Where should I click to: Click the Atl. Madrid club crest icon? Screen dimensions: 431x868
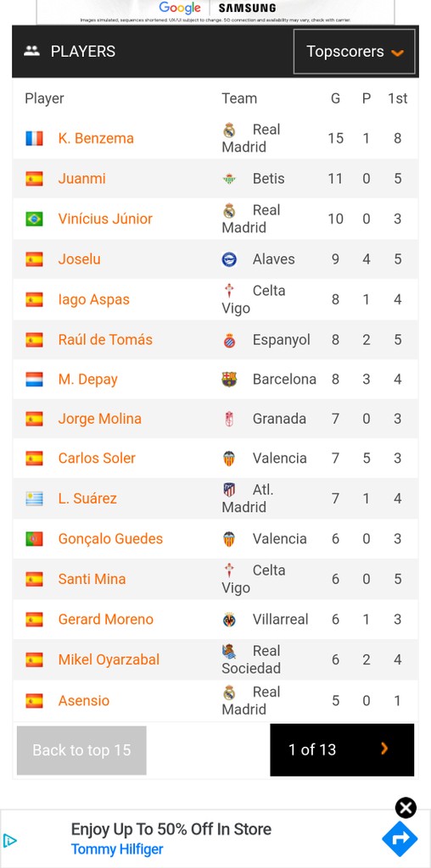coord(229,490)
